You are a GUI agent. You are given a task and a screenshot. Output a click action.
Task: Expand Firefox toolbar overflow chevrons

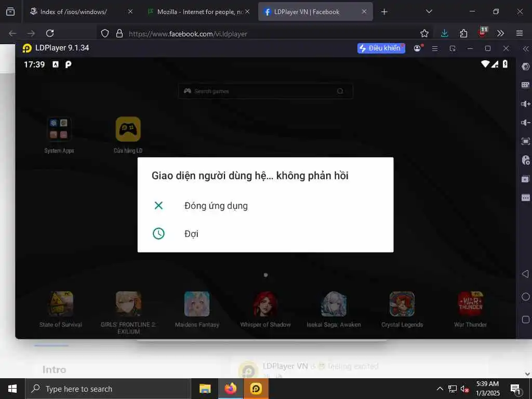click(500, 33)
